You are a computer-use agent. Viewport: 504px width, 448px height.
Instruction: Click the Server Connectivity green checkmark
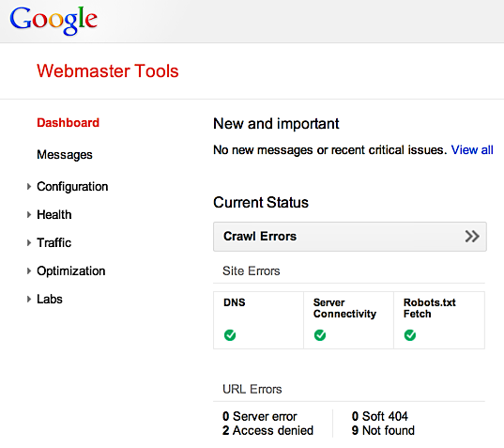(320, 335)
